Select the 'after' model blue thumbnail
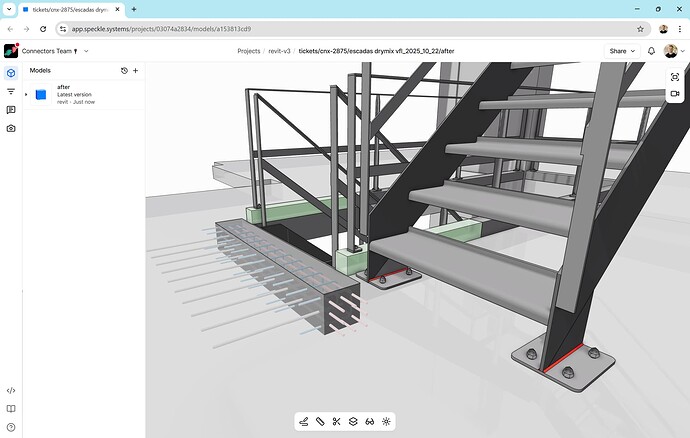This screenshot has width=690, height=438. click(41, 95)
